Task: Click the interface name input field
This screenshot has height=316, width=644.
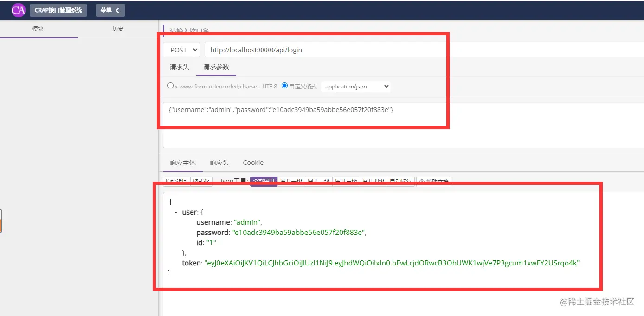Action: (x=403, y=31)
